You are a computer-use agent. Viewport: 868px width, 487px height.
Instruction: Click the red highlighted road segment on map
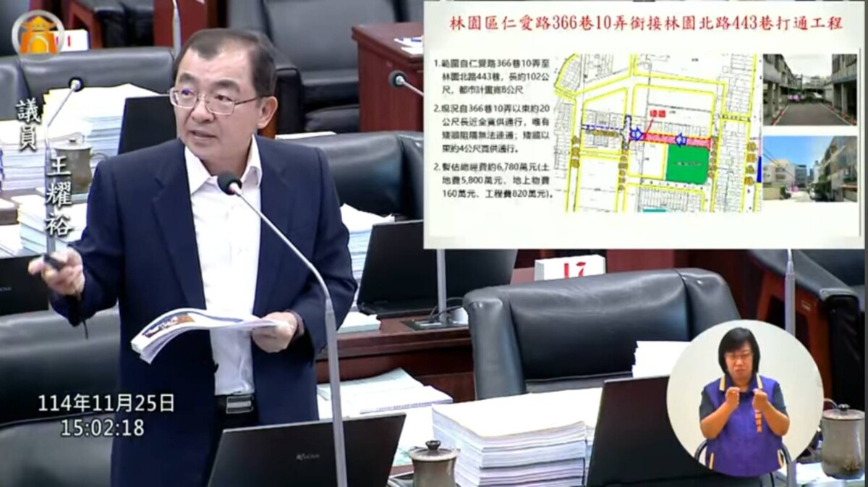pyautogui.click(x=675, y=140)
